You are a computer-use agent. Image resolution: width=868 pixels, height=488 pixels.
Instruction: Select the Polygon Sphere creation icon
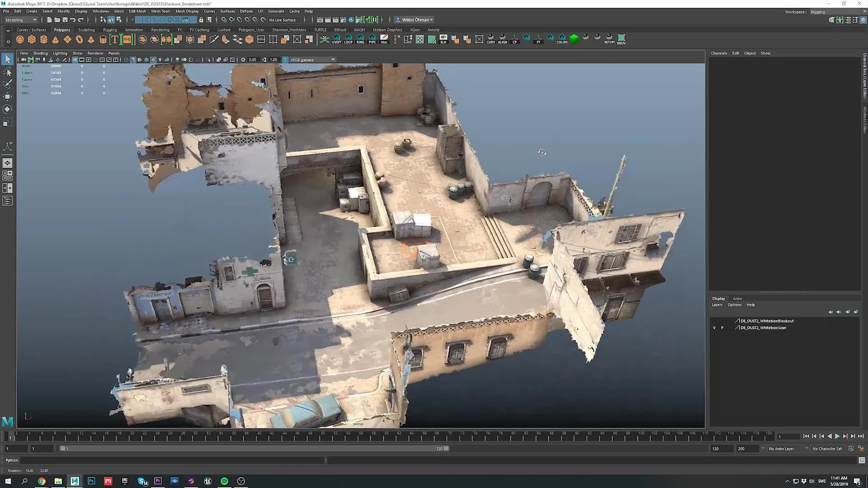pyautogui.click(x=20, y=40)
